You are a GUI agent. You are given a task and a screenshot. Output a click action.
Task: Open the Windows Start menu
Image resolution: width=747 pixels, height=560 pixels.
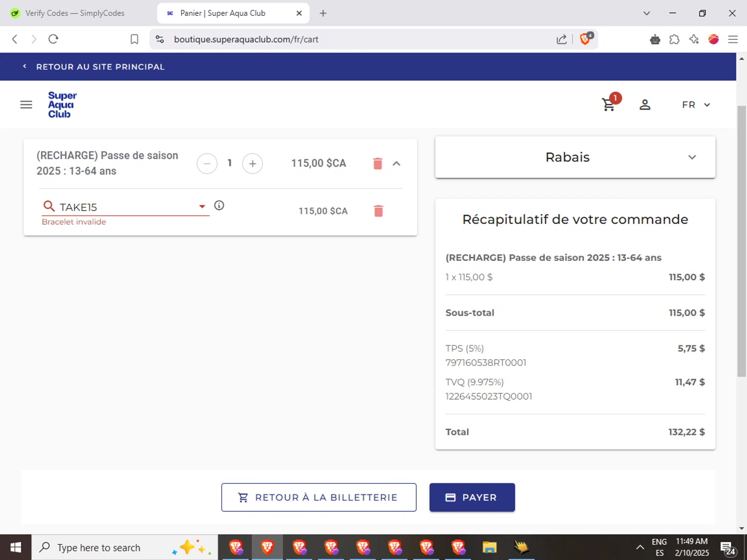(x=15, y=548)
